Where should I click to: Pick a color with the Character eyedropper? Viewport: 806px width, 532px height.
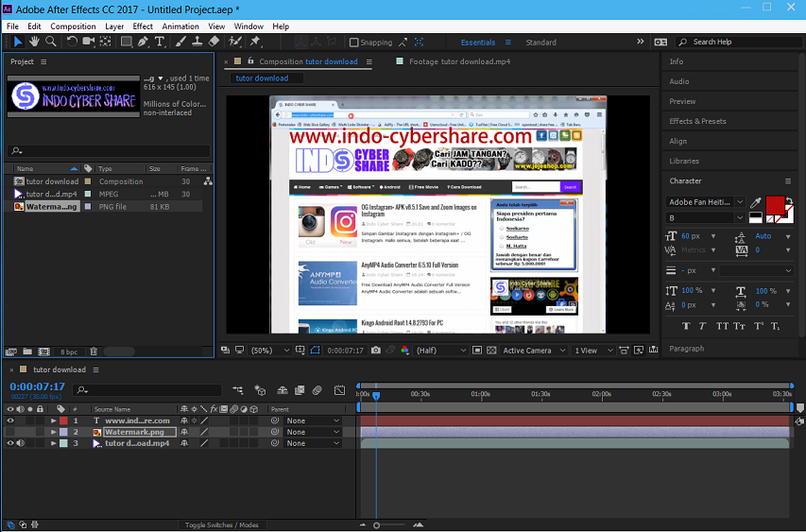(x=756, y=202)
